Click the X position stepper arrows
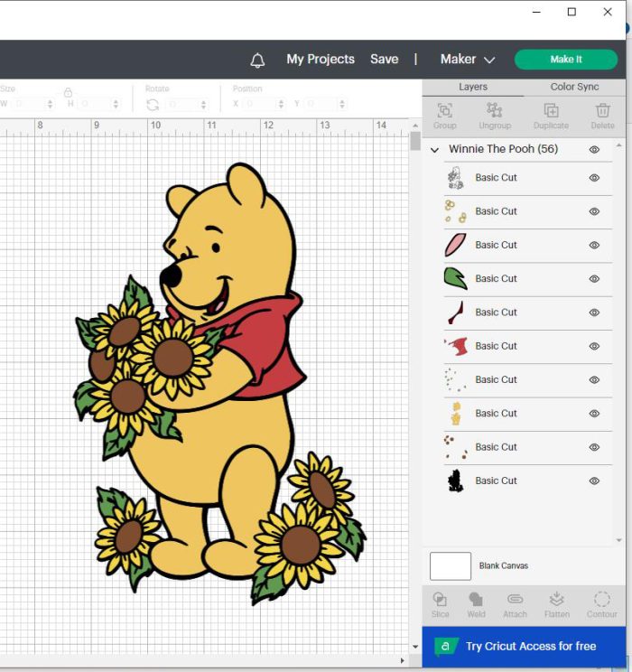Screen dimensions: 632x672 click(x=281, y=104)
